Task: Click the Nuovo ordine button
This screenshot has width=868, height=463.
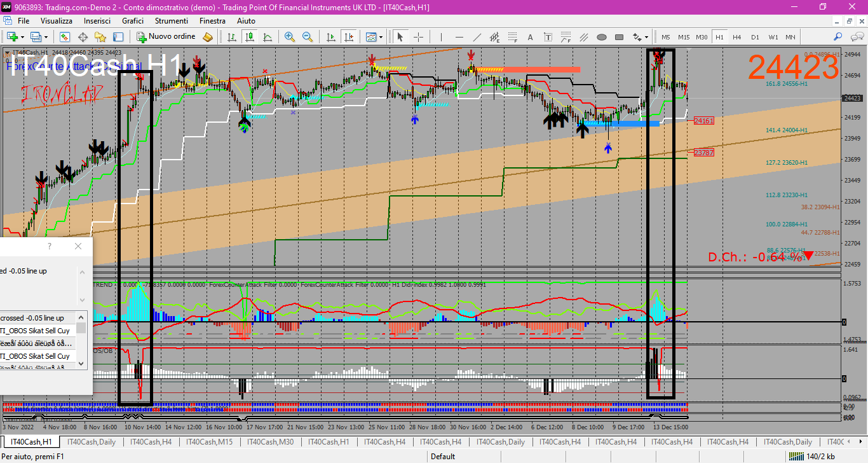Action: point(165,37)
